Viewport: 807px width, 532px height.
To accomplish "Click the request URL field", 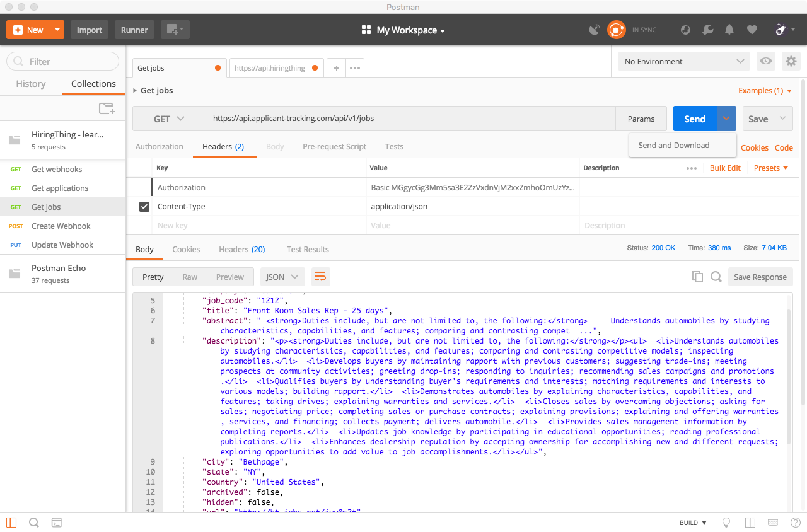I will tap(410, 119).
